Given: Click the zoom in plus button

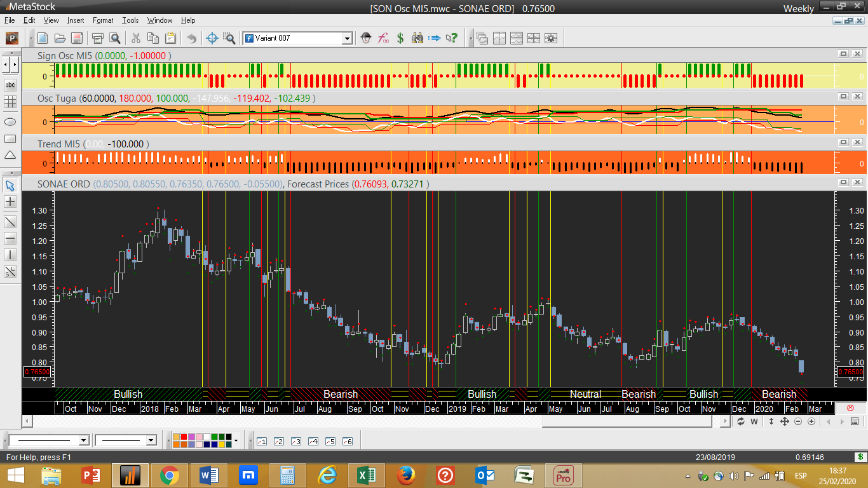Looking at the screenshot, I should coord(811,422).
